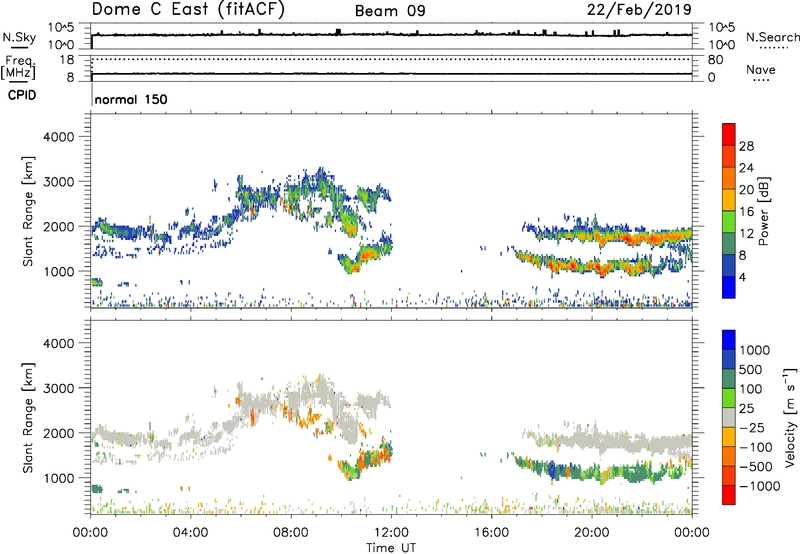Click the "4" label on Power colorbar
Screen dimensions: 800x554
click(743, 277)
